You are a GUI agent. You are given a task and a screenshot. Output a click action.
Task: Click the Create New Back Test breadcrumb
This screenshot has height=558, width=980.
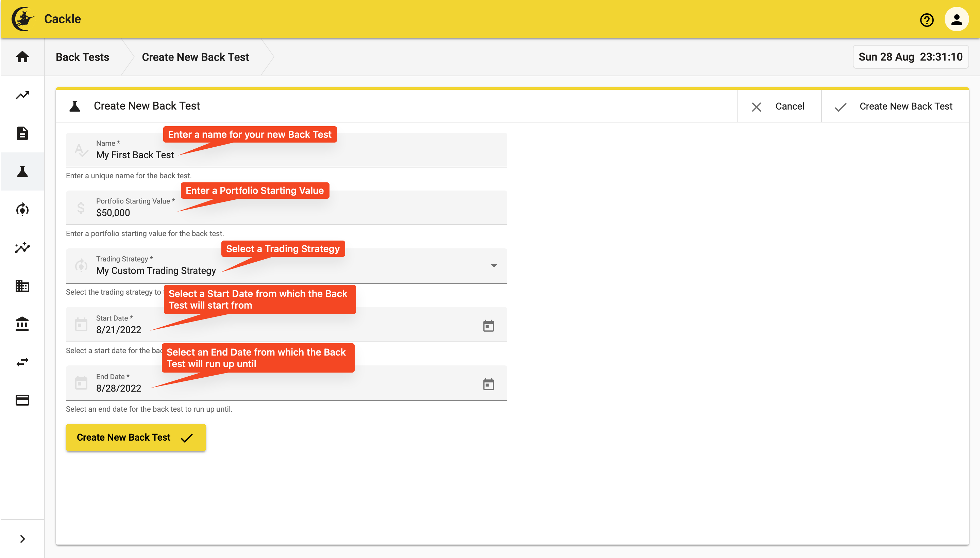pos(195,57)
